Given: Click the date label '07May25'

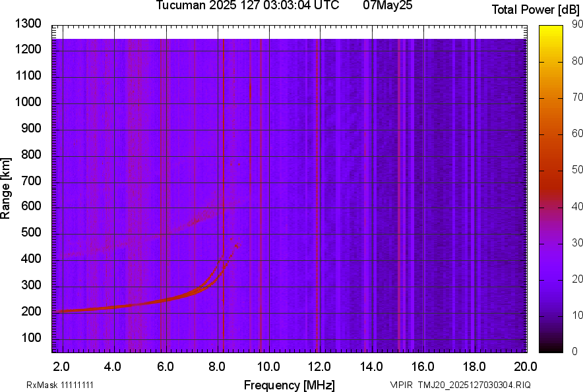Looking at the screenshot, I should [x=387, y=5].
